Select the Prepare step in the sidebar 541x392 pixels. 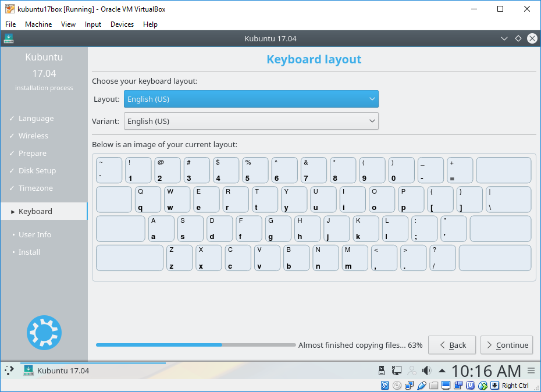click(32, 153)
